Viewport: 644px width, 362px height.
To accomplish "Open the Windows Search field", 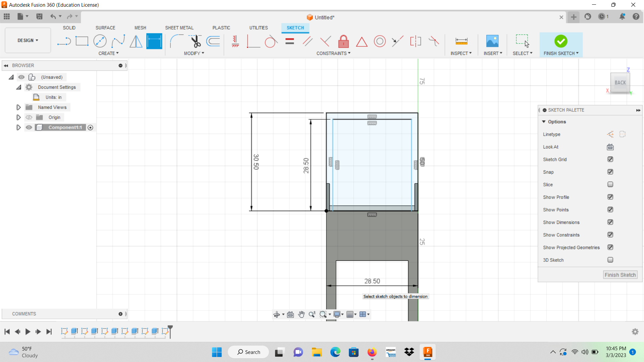I will click(248, 352).
